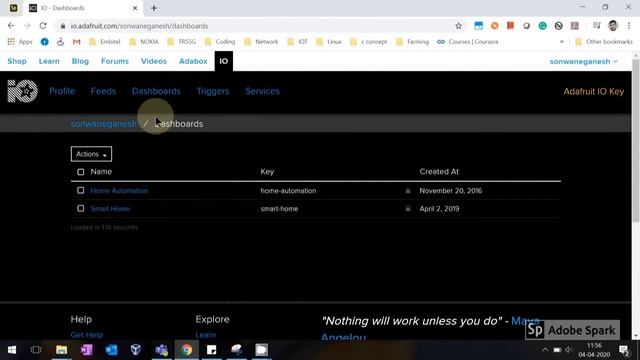Open Embitel bookmarks folder
The height and width of the screenshot is (360, 640).
point(105,42)
